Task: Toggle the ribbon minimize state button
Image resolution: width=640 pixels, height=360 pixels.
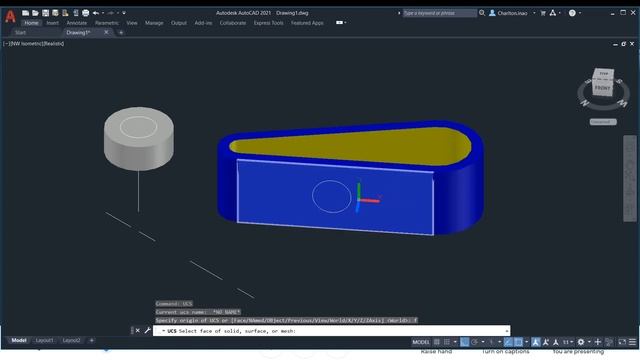Action: click(339, 23)
